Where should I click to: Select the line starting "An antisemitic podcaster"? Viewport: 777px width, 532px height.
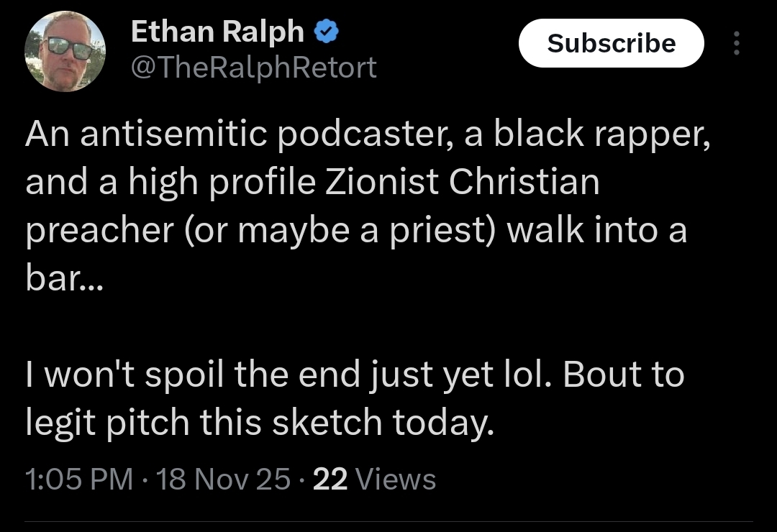(368, 134)
